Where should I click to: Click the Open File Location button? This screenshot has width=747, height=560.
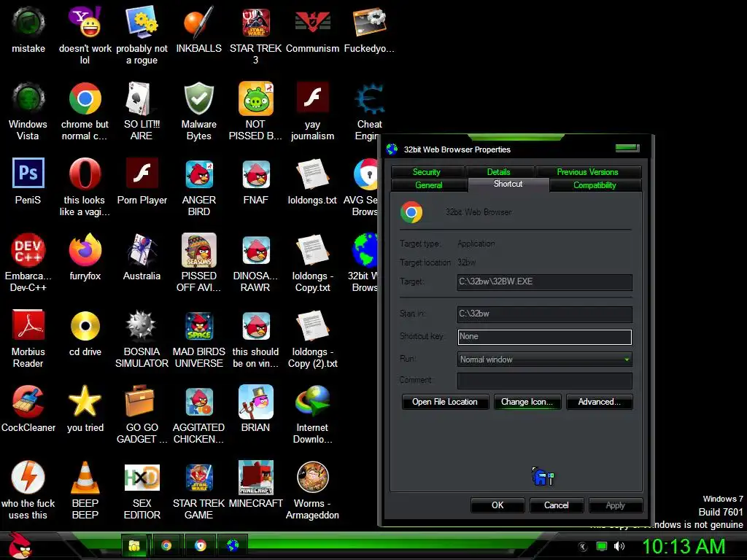[x=445, y=402]
